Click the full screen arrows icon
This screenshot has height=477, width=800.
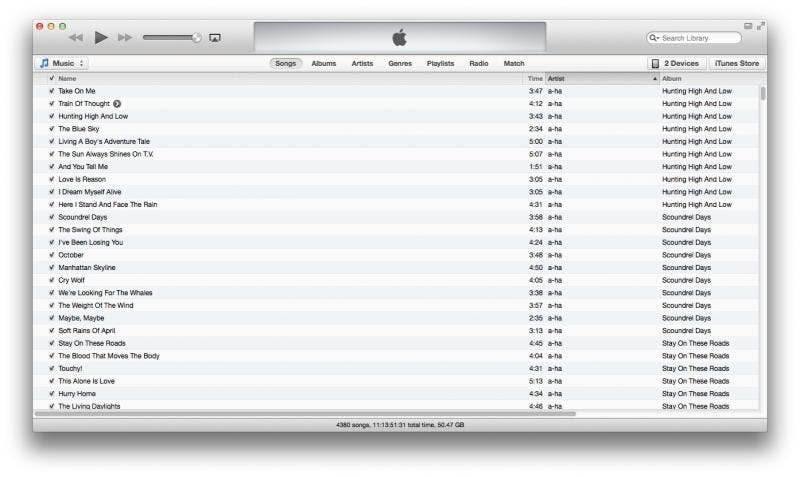[761, 26]
